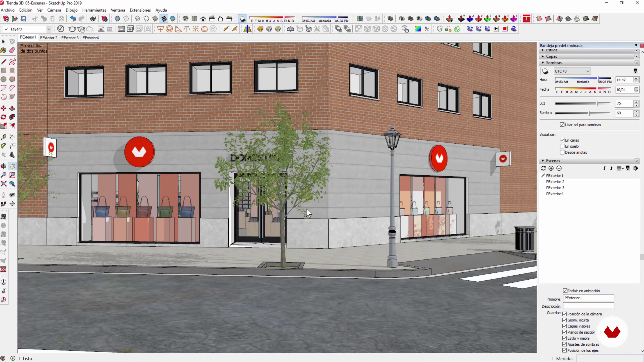Select PExterior 2 in scenes list
The height and width of the screenshot is (362, 644).
coord(555,182)
